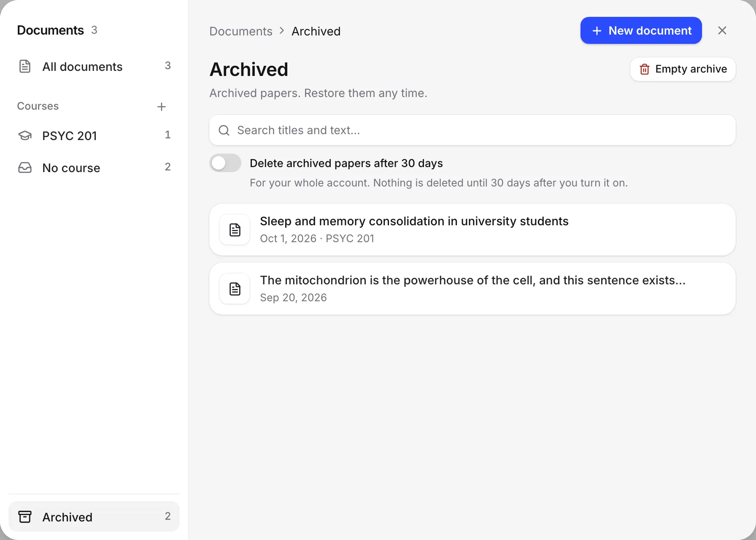This screenshot has height=540, width=756.
Task: Click the "For your whole account" helper text
Action: pyautogui.click(x=439, y=183)
